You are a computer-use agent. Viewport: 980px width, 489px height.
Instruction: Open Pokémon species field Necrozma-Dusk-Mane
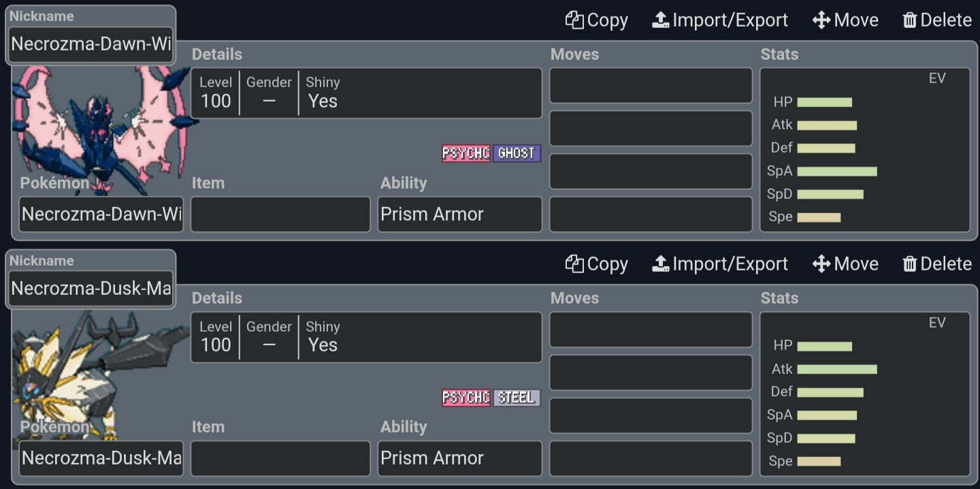[101, 458]
